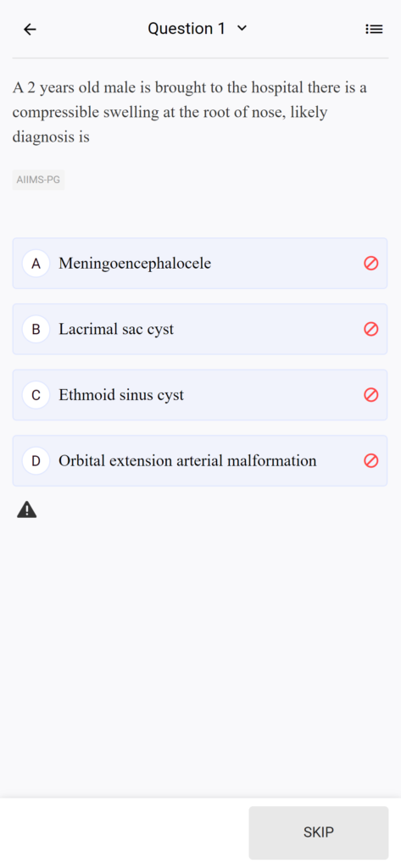This screenshot has width=401, height=868.
Task: Strike out option D crossed-circle icon
Action: (371, 460)
